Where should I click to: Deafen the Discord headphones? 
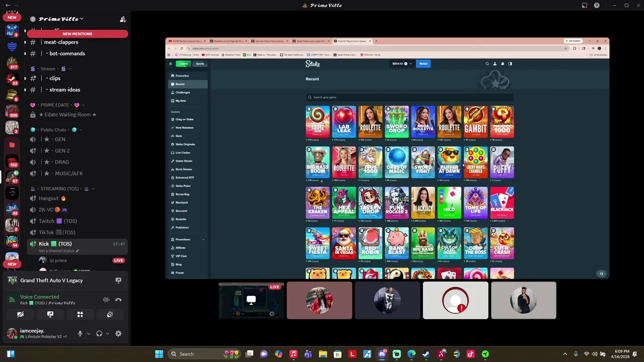[x=99, y=333]
